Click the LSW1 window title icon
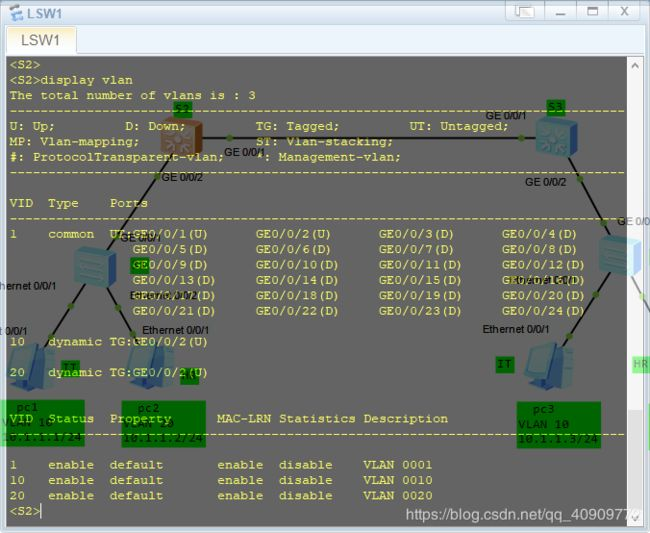650x533 pixels. click(x=16, y=13)
